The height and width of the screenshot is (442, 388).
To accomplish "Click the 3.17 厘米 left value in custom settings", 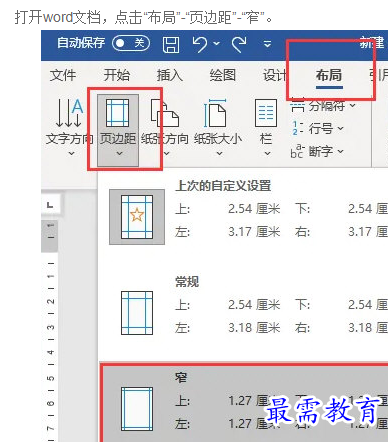I will click(x=254, y=231).
